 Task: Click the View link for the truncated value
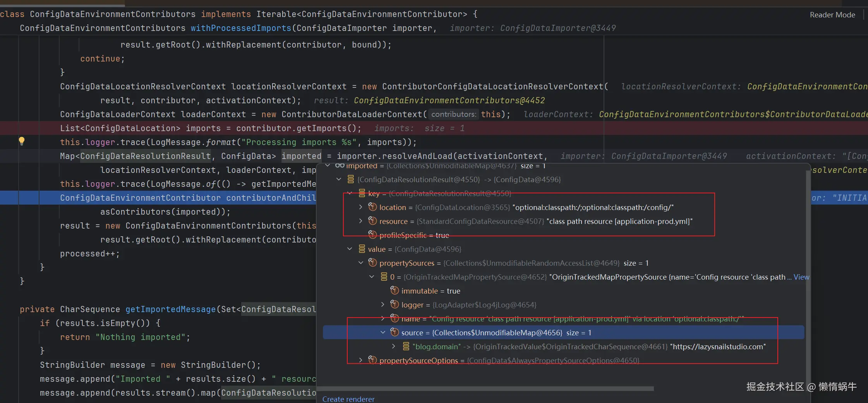tap(801, 277)
